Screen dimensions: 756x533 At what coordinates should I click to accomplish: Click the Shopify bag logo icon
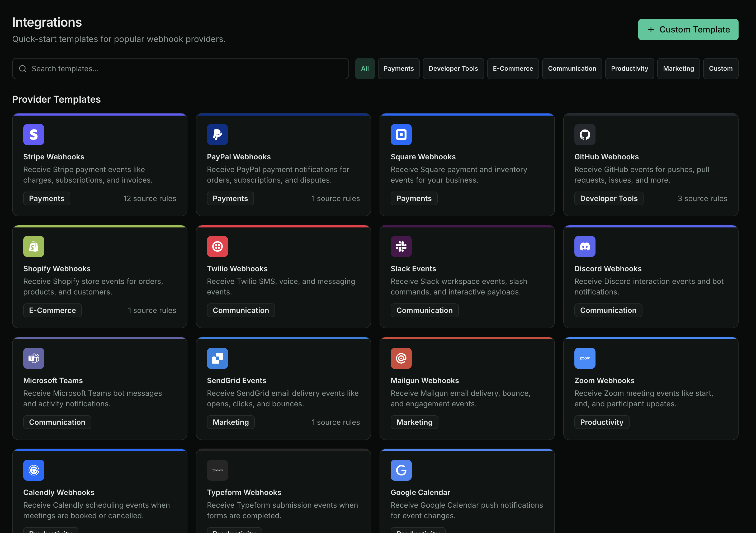click(33, 246)
